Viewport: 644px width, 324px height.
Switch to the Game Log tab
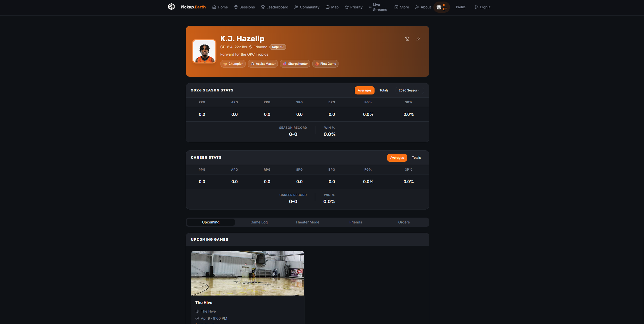(x=259, y=222)
